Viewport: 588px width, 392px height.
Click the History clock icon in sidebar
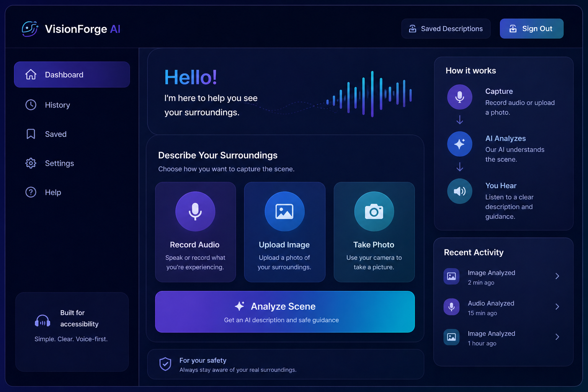coord(31,105)
